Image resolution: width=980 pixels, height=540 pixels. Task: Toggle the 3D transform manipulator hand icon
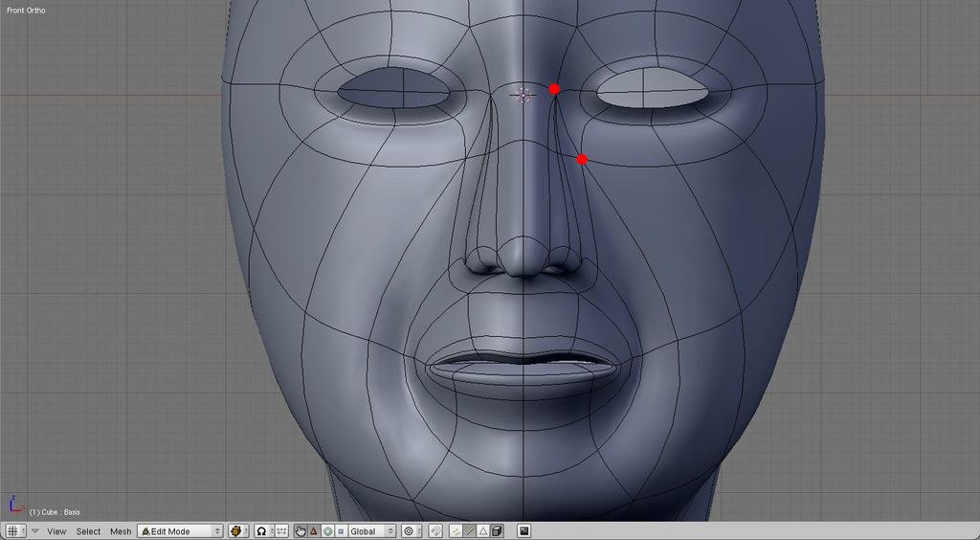click(301, 530)
